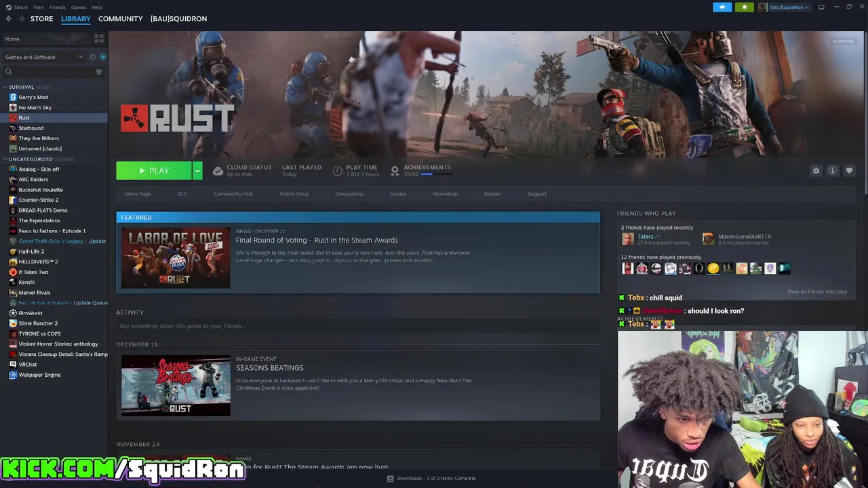Collapse the UNCATEGORIZED category

[x=5, y=159]
